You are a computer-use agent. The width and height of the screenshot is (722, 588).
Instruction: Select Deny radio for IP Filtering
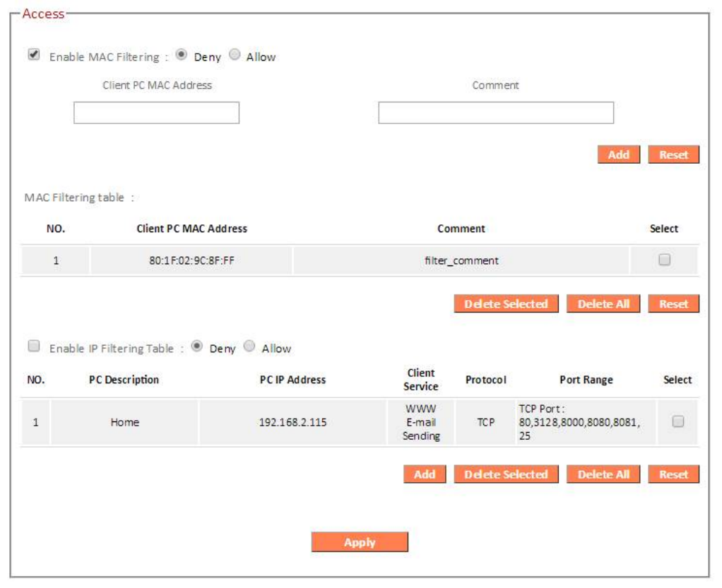click(197, 347)
